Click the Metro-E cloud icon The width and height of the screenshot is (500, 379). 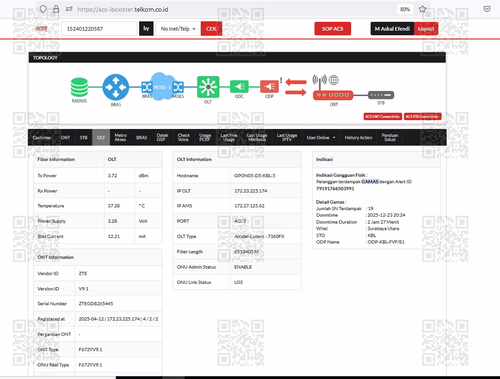coord(162,87)
